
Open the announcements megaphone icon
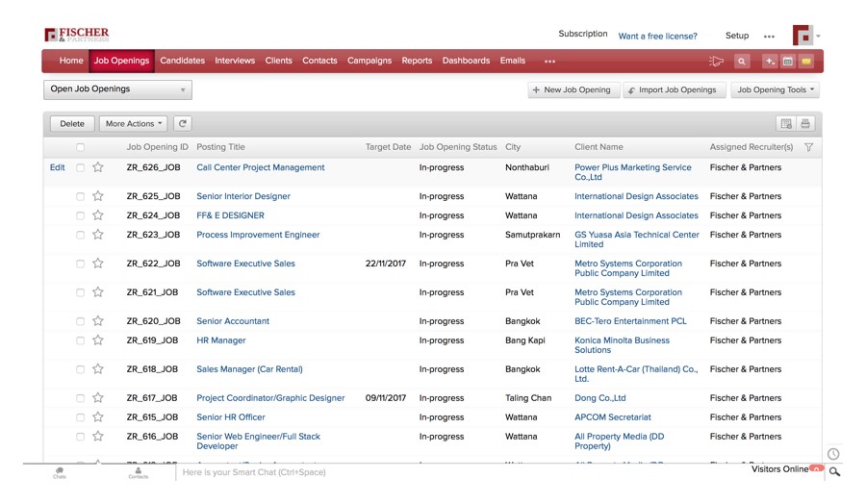(716, 62)
